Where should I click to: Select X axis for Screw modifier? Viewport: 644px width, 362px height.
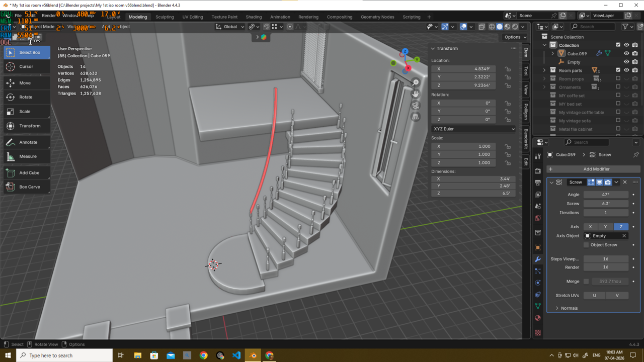click(x=590, y=227)
